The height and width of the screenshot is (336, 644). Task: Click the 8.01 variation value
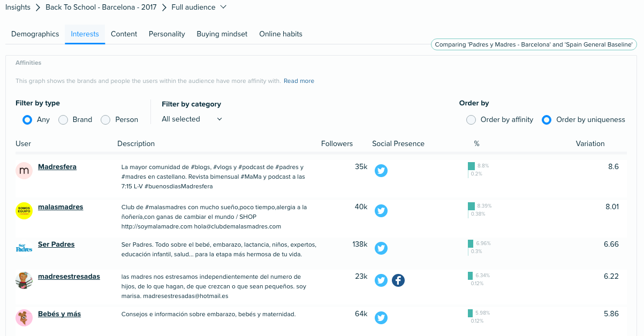[612, 207]
